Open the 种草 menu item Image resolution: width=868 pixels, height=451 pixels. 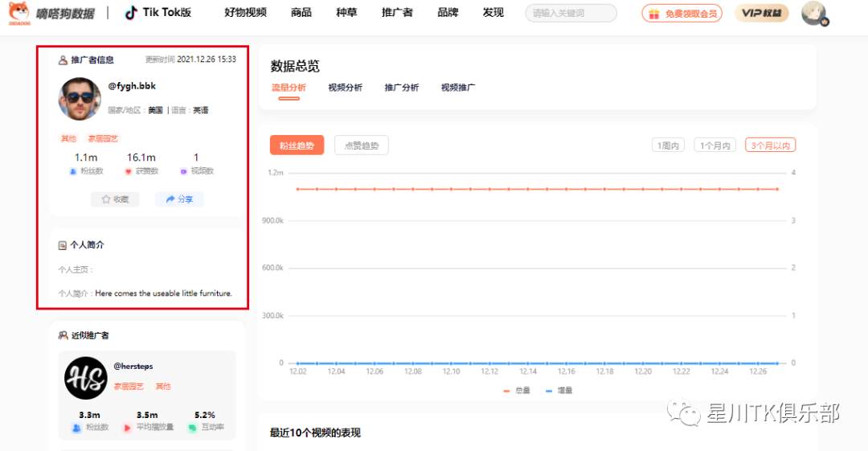click(x=346, y=12)
